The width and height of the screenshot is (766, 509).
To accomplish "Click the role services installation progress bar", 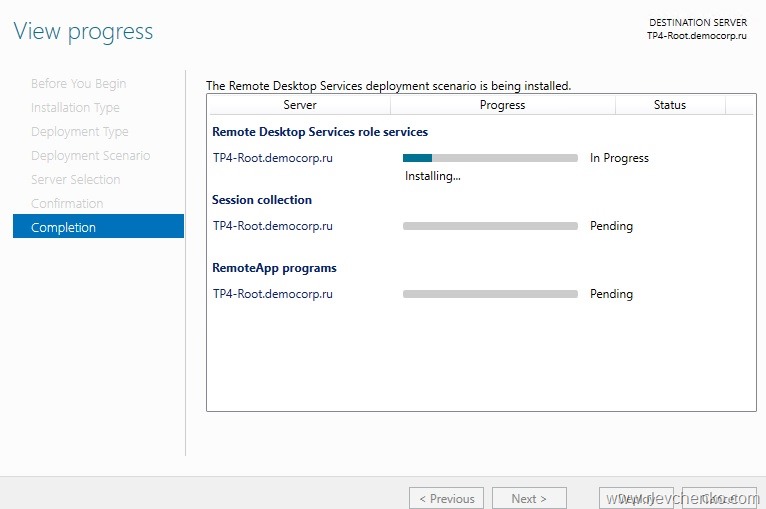I will tap(490, 158).
